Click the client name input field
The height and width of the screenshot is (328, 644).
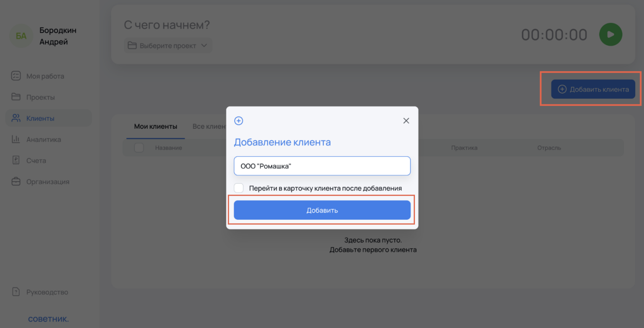click(x=322, y=166)
